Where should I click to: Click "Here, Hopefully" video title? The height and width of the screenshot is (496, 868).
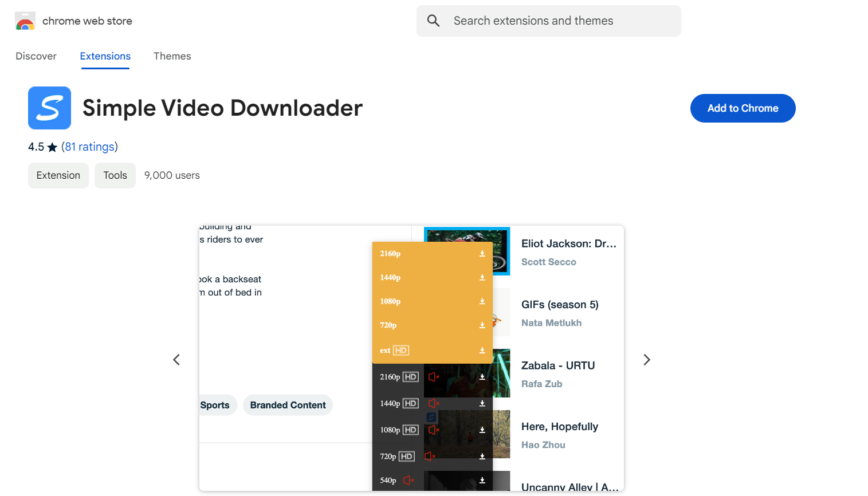pos(560,427)
